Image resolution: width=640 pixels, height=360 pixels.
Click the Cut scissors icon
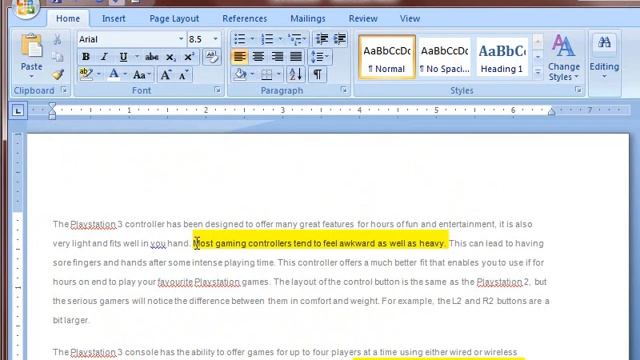[58, 39]
